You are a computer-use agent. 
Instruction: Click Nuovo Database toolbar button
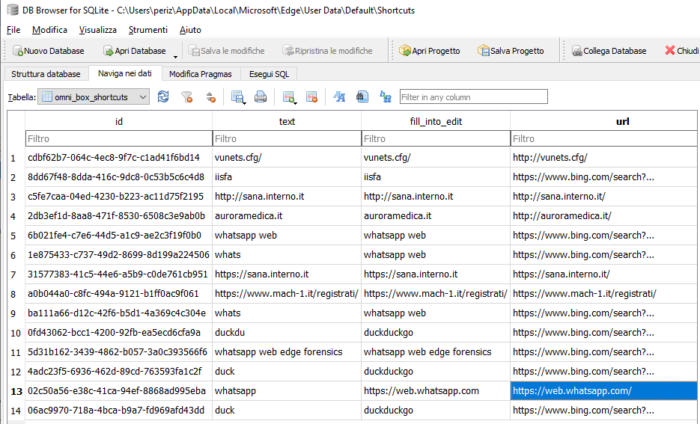(x=48, y=51)
